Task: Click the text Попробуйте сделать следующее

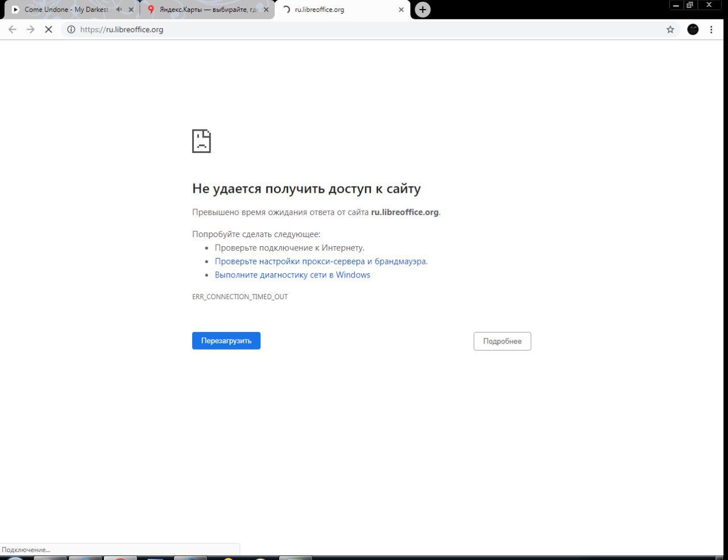Action: [x=257, y=234]
